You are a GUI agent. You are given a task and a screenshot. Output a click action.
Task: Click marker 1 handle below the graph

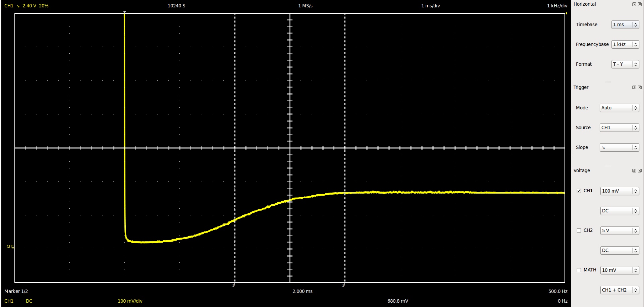tap(234, 285)
